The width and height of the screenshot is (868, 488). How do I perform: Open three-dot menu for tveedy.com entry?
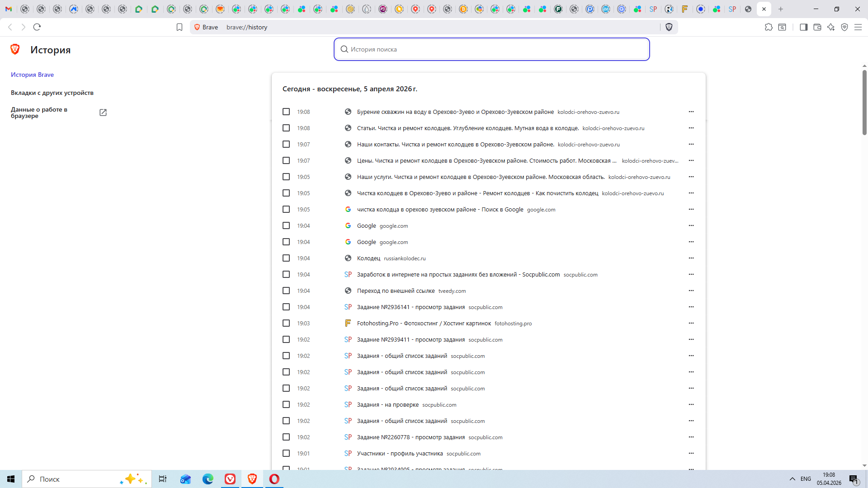coord(691,291)
